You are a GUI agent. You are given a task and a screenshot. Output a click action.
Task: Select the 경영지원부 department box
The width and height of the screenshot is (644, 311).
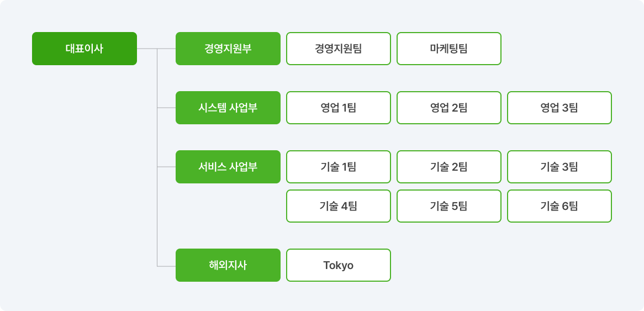[x=228, y=49]
